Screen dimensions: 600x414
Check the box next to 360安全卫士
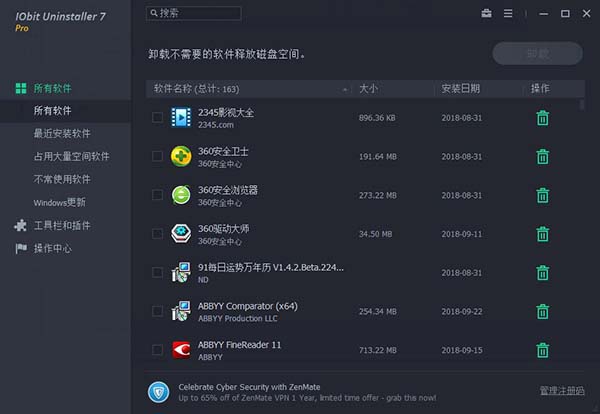pos(157,156)
